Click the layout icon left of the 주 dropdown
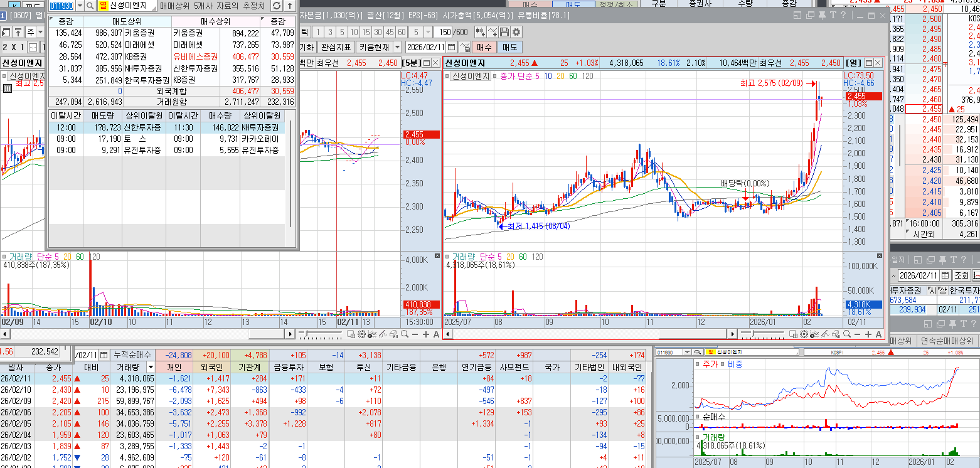The image size is (980, 468). click(7, 32)
